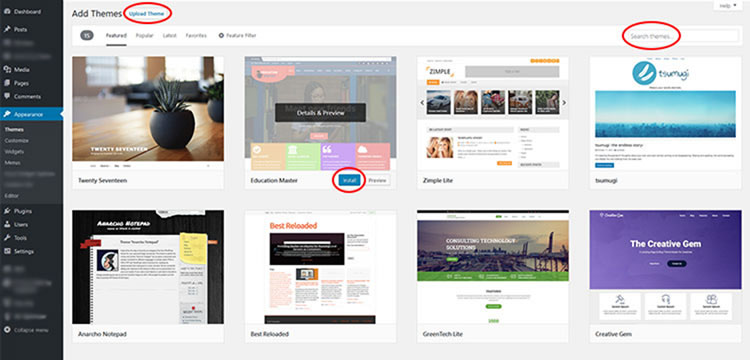Open the Anarcho Notepad theme thumbnail
750x360 pixels.
(148, 267)
